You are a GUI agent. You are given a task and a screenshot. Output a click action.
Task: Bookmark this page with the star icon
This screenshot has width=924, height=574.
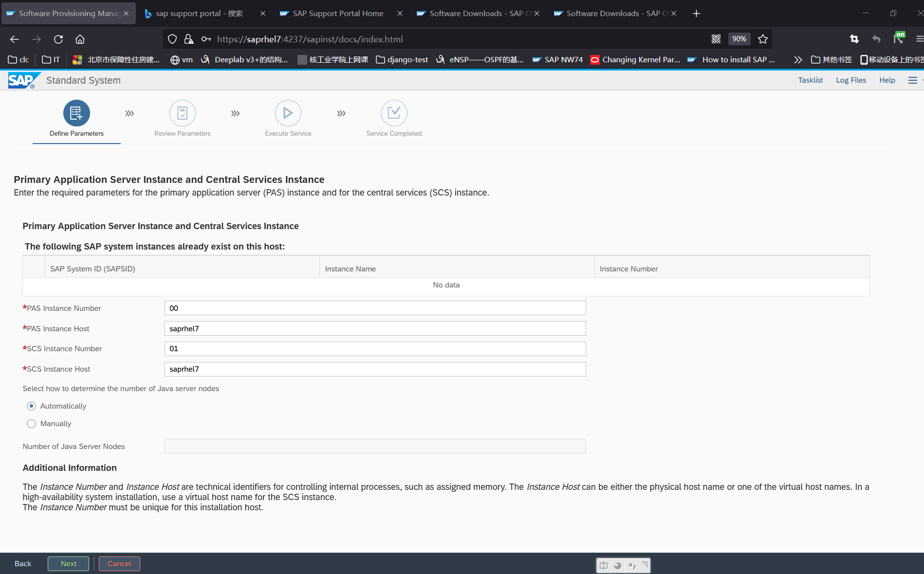tap(763, 39)
